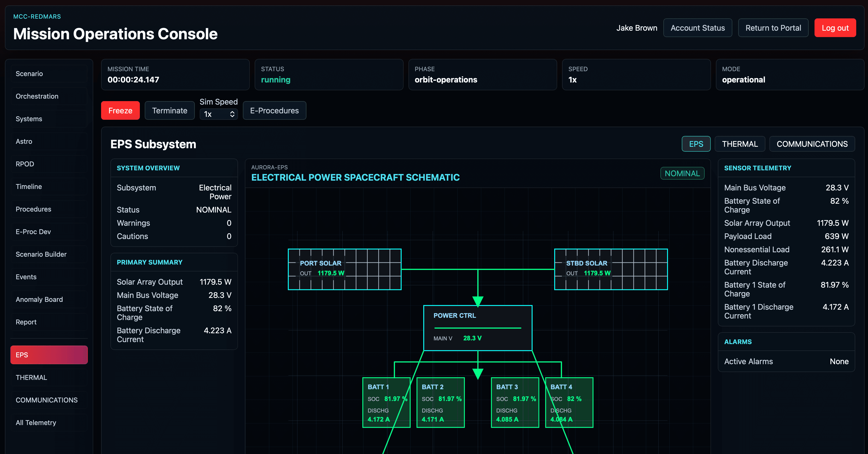Open Report in the sidebar
Image resolution: width=868 pixels, height=454 pixels.
[x=49, y=322]
